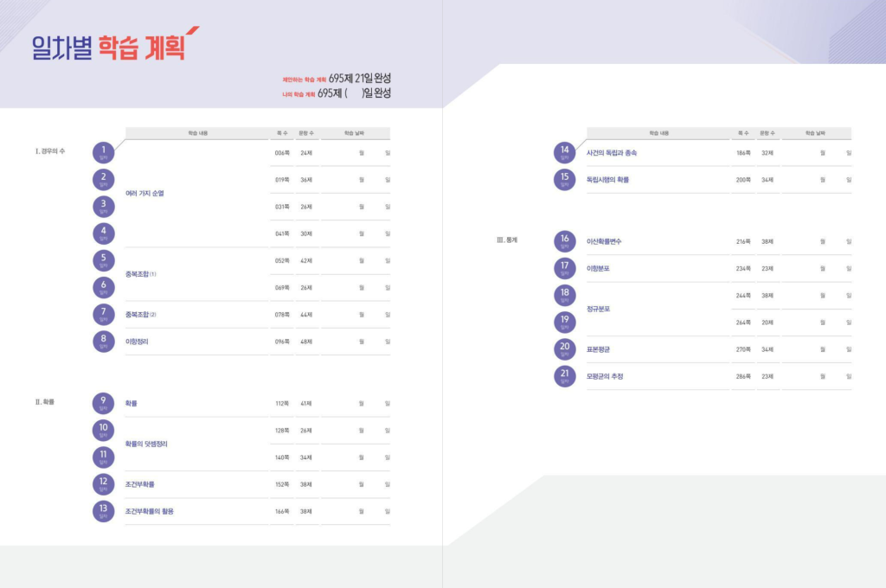
Task: Click the day 13 circle badge
Action: tap(103, 511)
